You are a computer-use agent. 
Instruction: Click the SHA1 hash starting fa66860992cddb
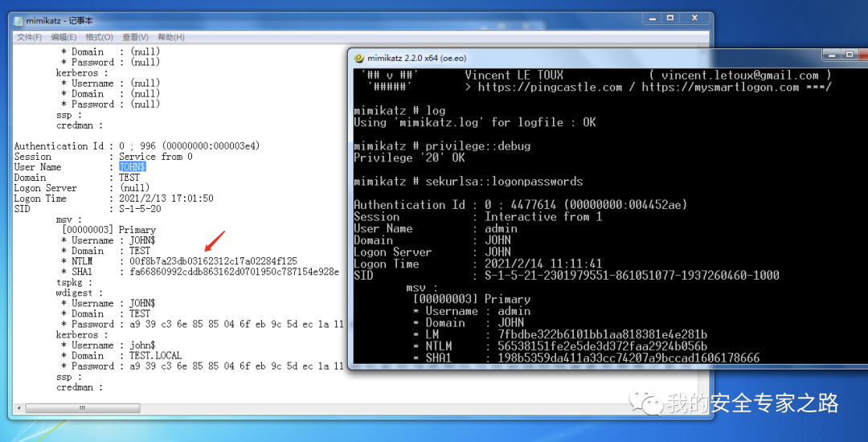235,272
